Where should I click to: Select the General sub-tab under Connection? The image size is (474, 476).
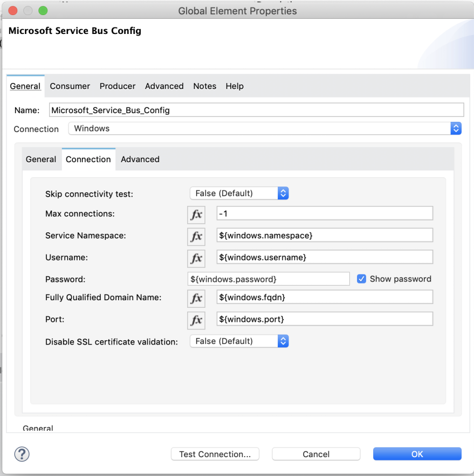[x=40, y=159]
